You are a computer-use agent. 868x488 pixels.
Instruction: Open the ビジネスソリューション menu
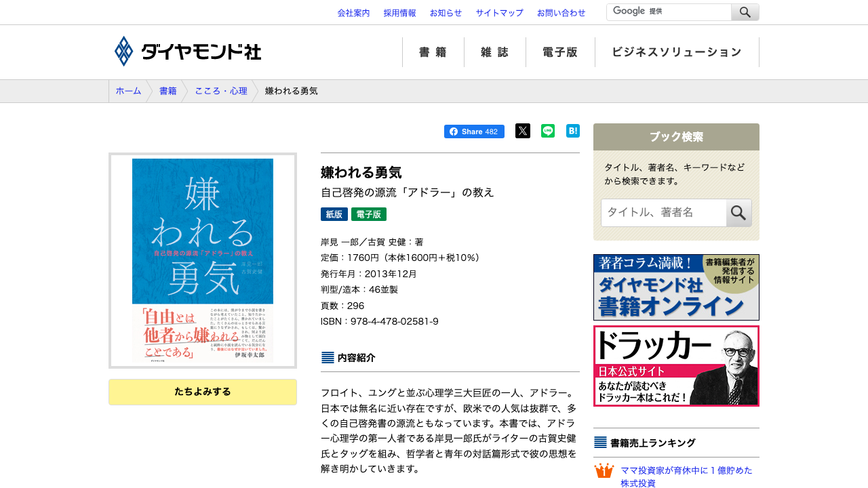tap(677, 52)
